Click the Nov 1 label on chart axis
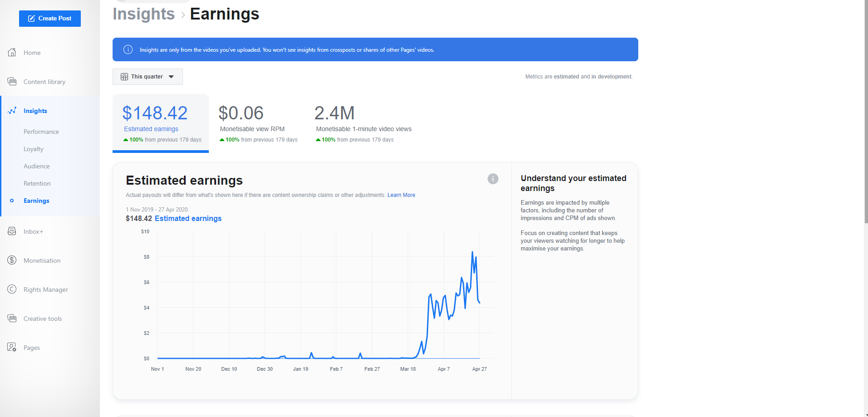The image size is (868, 417). click(158, 369)
